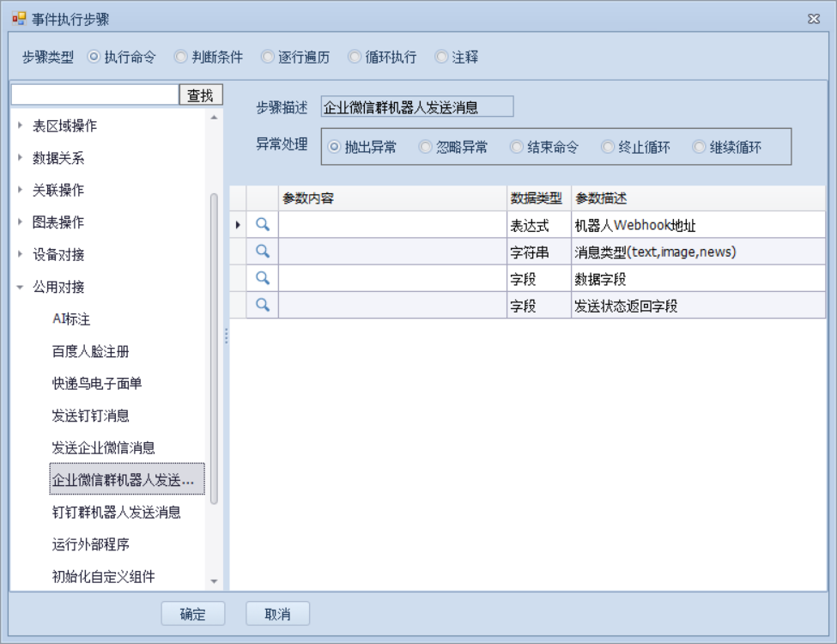
Task: Select 运行外部程序 in the tree
Action: [90, 544]
